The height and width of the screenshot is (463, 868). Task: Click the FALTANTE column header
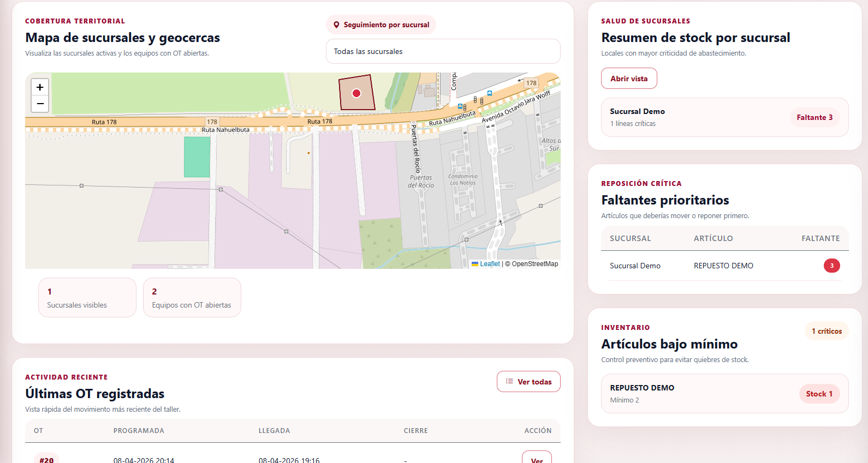tap(821, 238)
